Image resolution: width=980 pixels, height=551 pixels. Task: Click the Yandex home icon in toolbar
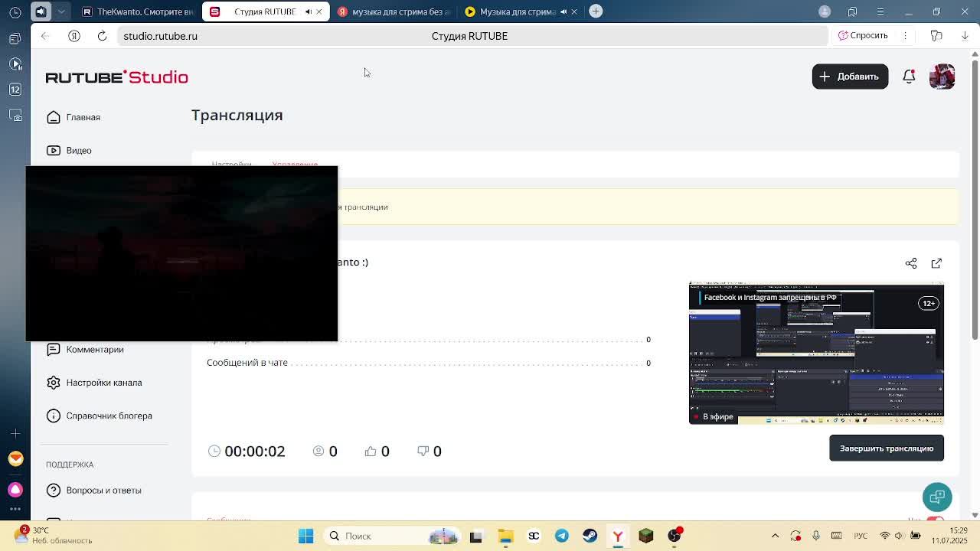click(74, 36)
